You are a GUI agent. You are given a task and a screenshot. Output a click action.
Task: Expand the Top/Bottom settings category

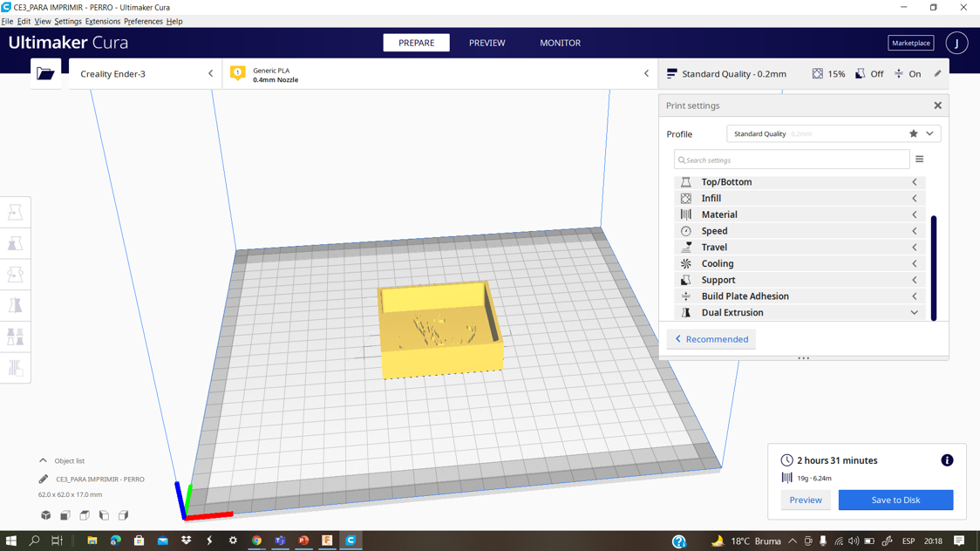click(x=800, y=182)
